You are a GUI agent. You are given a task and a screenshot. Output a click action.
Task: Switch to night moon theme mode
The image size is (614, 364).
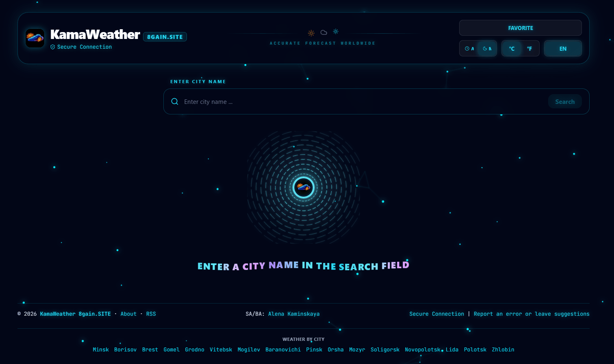point(487,49)
